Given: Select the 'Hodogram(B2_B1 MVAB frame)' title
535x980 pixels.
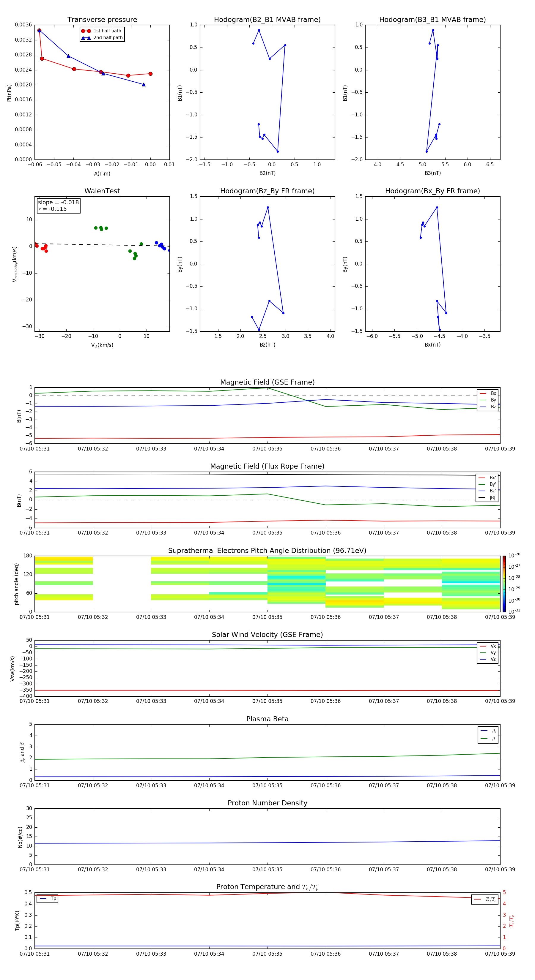Looking at the screenshot, I should point(267,19).
